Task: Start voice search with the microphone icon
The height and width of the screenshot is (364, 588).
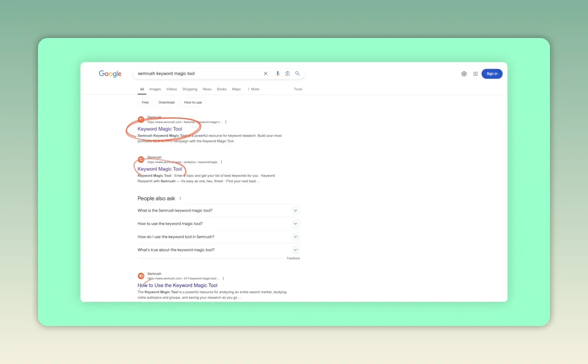Action: [278, 74]
